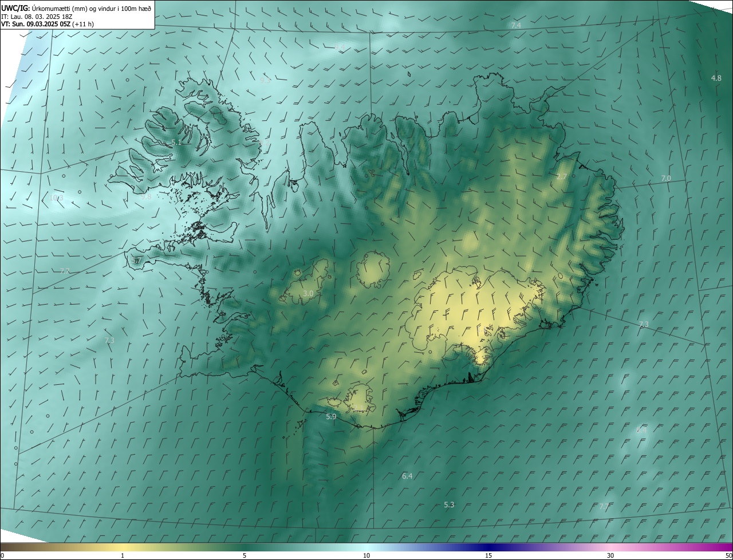
Task: Click the 4.8 value on the map
Action: [716, 78]
